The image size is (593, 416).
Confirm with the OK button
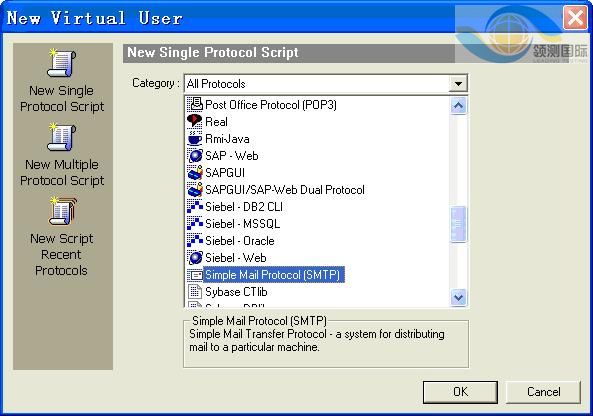[x=460, y=392]
